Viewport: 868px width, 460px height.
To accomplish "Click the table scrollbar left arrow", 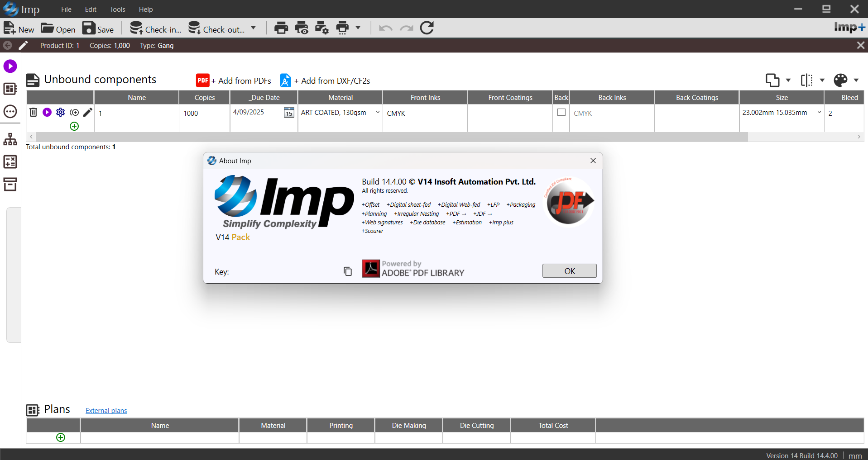I will pos(31,137).
